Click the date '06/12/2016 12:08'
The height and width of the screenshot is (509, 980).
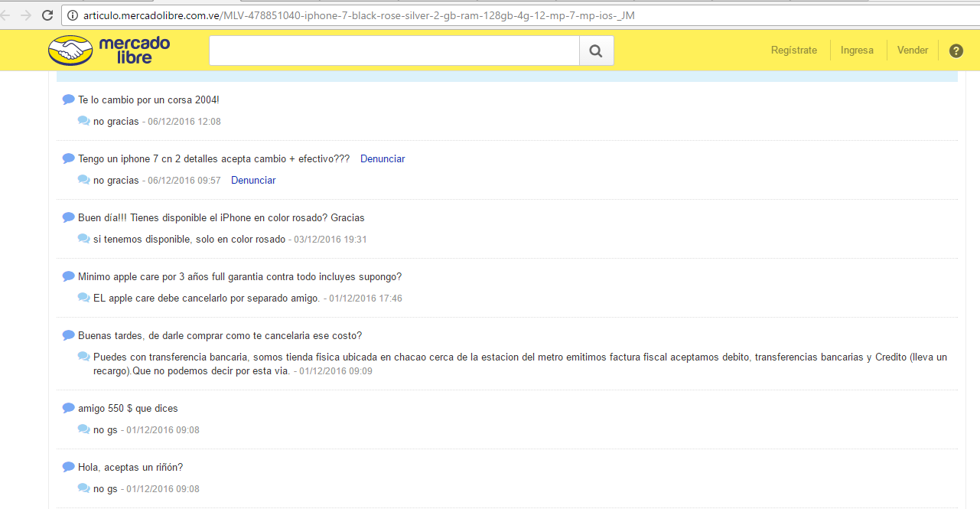(184, 122)
